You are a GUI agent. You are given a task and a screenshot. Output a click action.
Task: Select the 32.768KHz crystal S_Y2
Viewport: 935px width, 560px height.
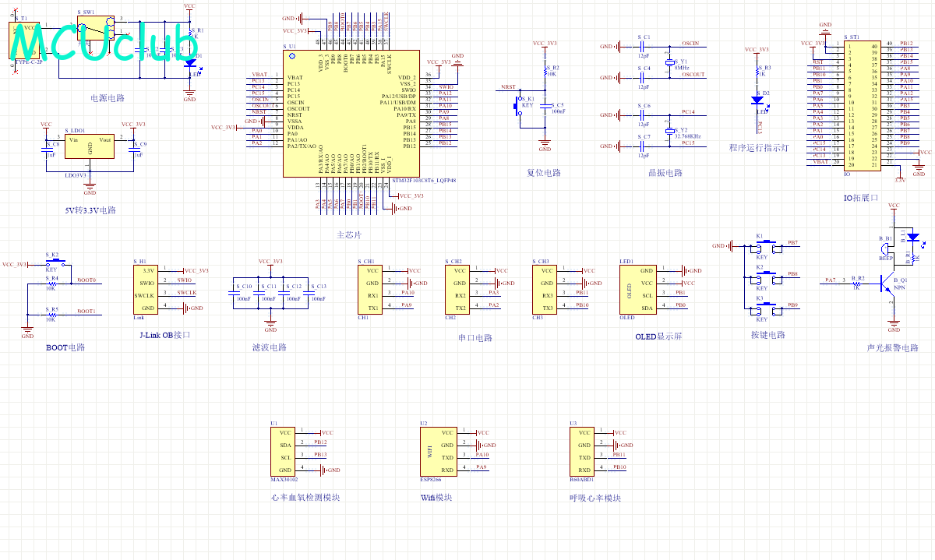669,130
